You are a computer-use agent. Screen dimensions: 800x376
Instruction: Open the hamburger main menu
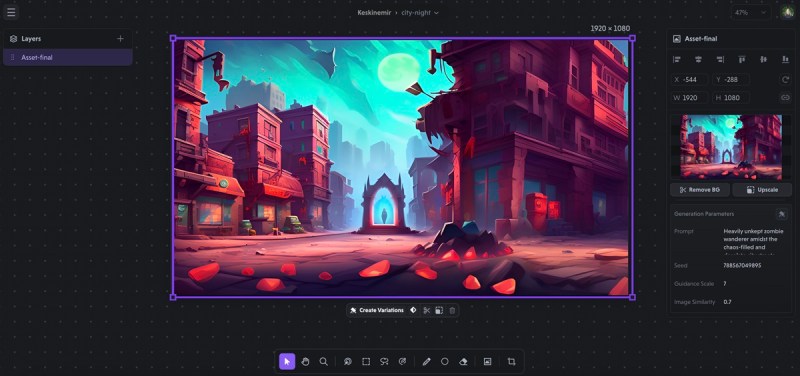11,12
